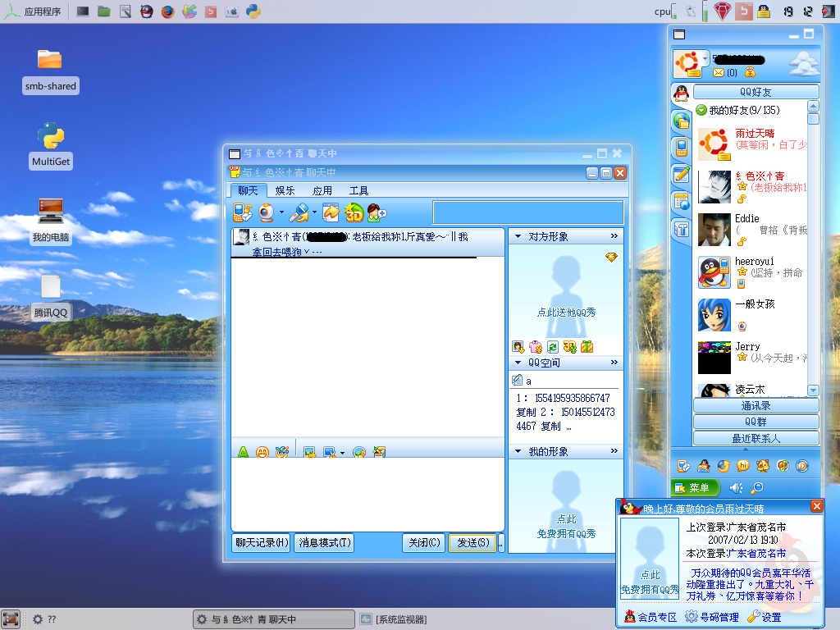The height and width of the screenshot is (630, 840).
Task: Open the emoticon smiley picker
Action: click(x=262, y=452)
